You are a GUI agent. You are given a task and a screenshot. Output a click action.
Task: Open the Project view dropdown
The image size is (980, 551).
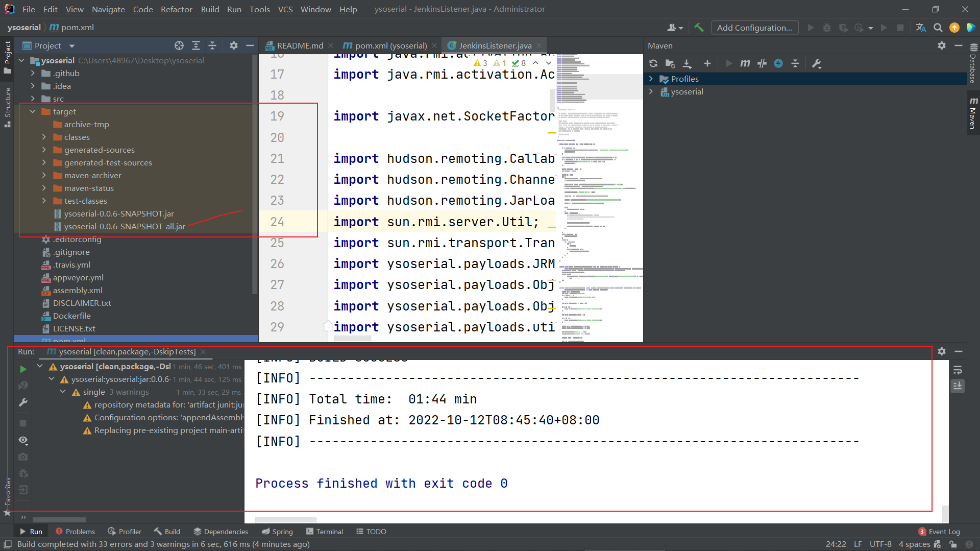coord(72,46)
